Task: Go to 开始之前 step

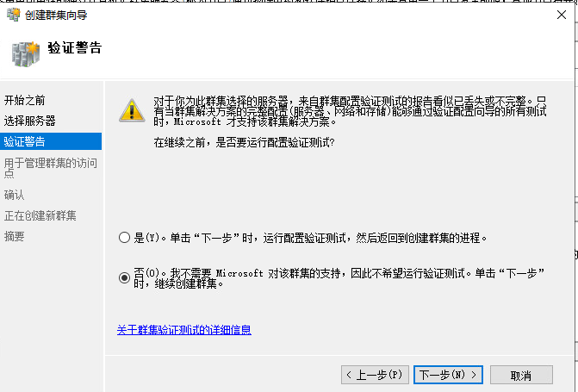Action: click(25, 100)
